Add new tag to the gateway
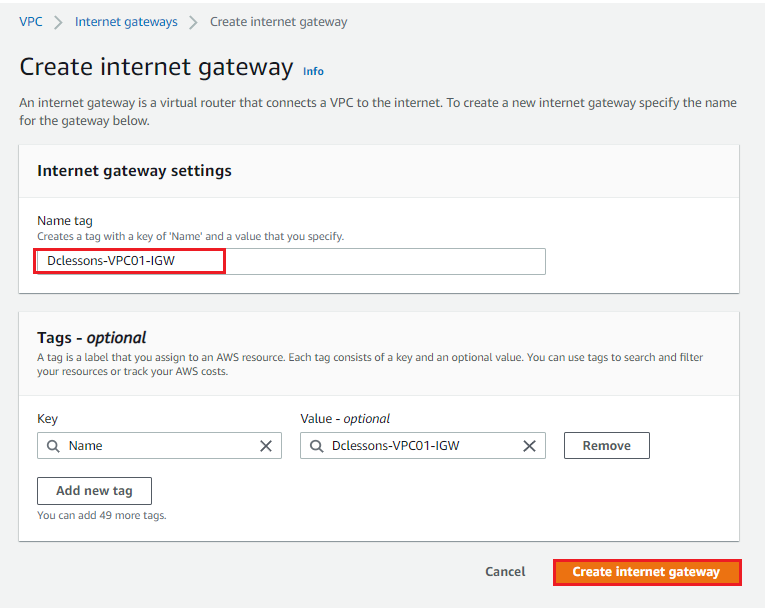Image resolution: width=768 pixels, height=608 pixels. tap(95, 491)
